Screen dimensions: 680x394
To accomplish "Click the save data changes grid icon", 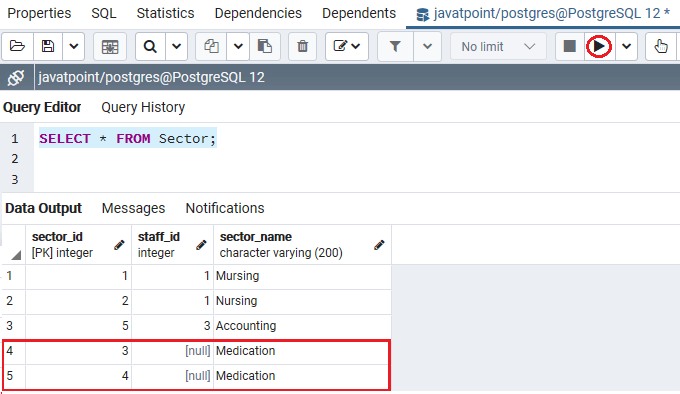I will [x=110, y=46].
